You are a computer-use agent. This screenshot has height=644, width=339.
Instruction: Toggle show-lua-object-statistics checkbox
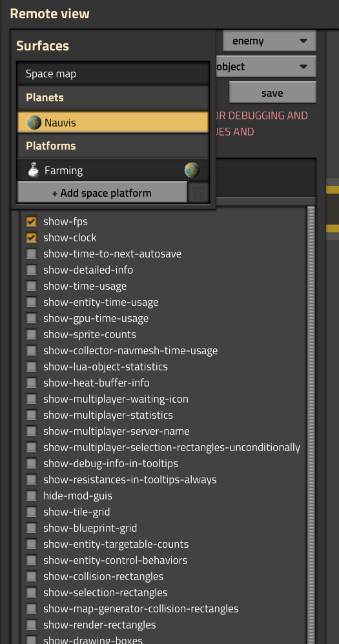31,367
